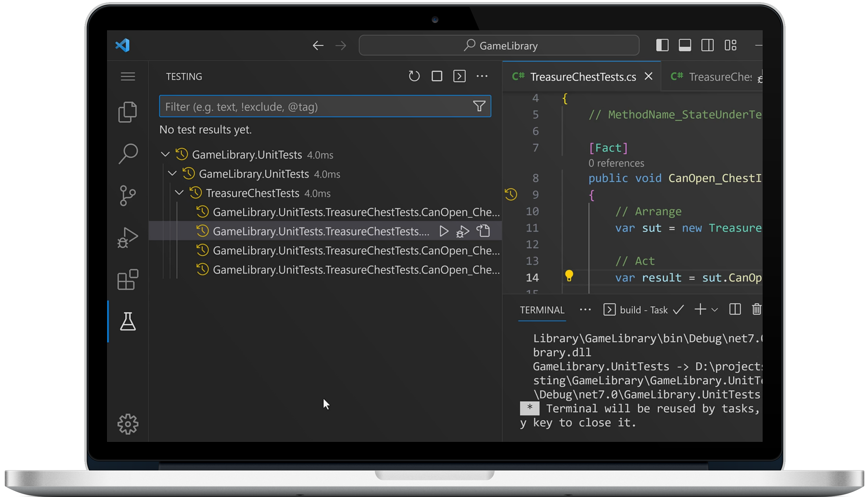Viewport: 868px width, 497px height.
Task: Run the highlighted TreasureChestTests test
Action: (x=444, y=231)
